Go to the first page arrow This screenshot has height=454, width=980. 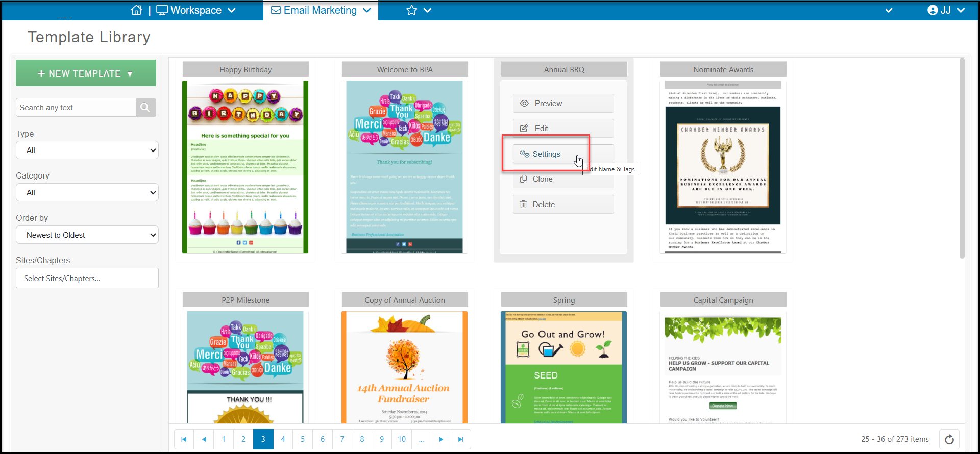pos(184,439)
